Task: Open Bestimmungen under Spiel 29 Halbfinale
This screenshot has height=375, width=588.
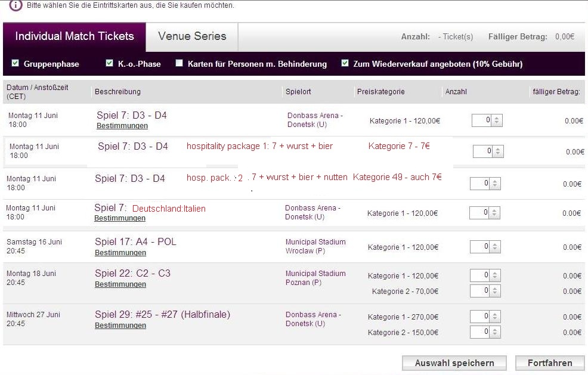Action: point(120,326)
